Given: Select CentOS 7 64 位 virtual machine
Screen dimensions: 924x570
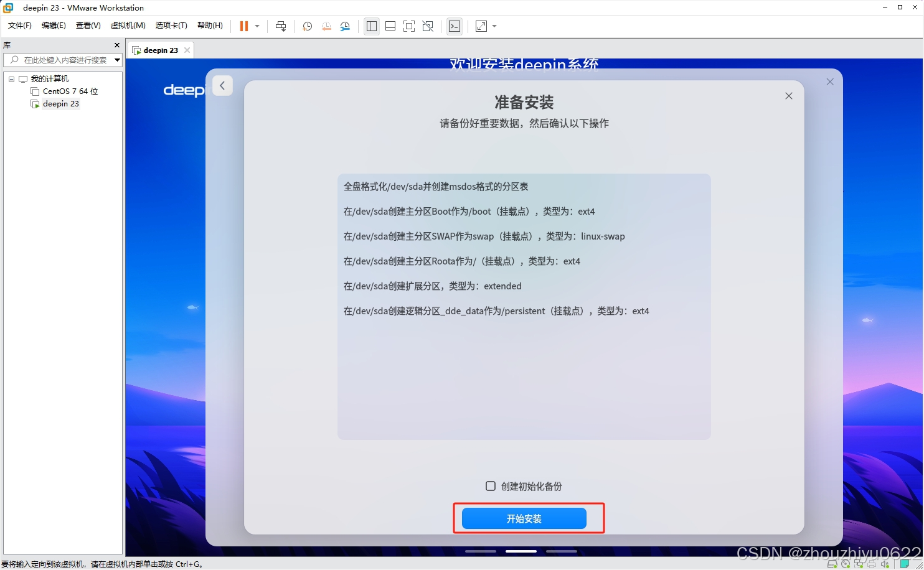Looking at the screenshot, I should coord(70,91).
